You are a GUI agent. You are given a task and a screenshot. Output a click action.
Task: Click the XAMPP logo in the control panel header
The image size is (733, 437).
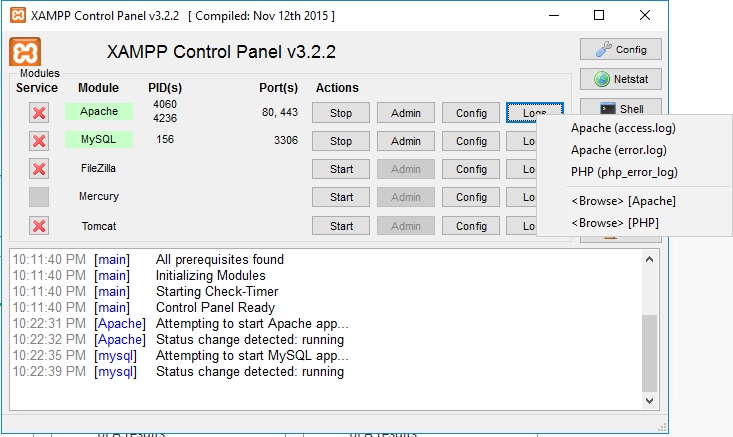point(25,51)
